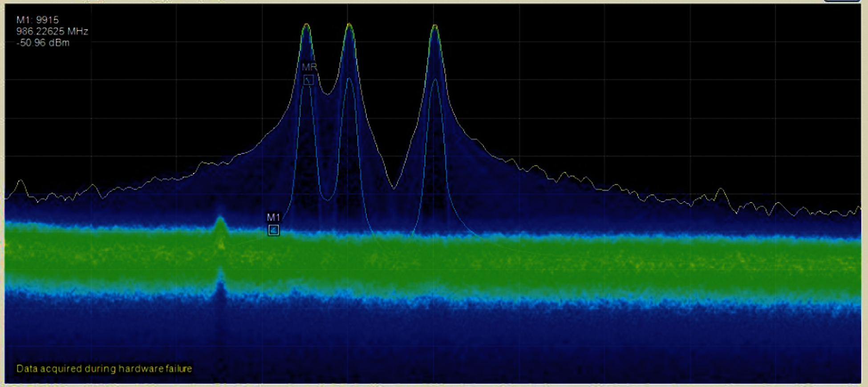Click the MR text label above marker

coord(309,67)
